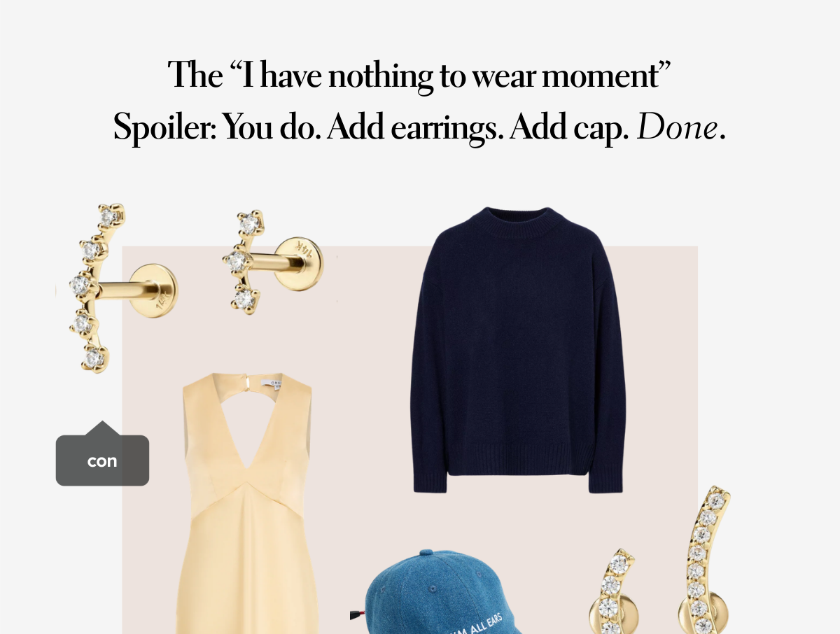Click "I have nothing to wear moment" headline
The image size is (840, 634).
[x=420, y=76]
